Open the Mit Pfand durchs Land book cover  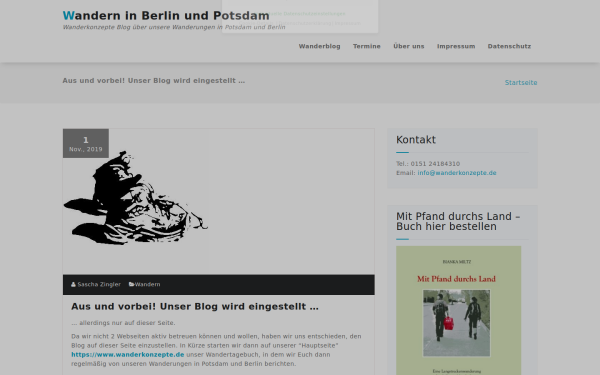pos(458,310)
